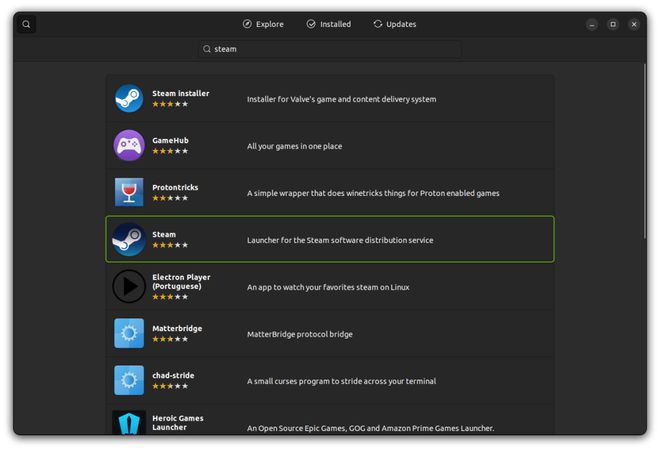This screenshot has width=660, height=450.
Task: Click the Matterbridge gear icon
Action: (129, 333)
